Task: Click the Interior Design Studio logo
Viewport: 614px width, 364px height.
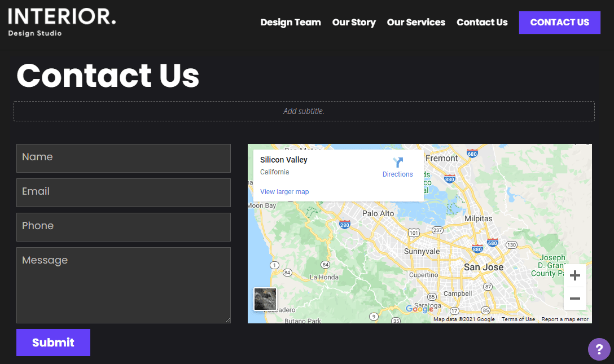Action: (x=62, y=22)
